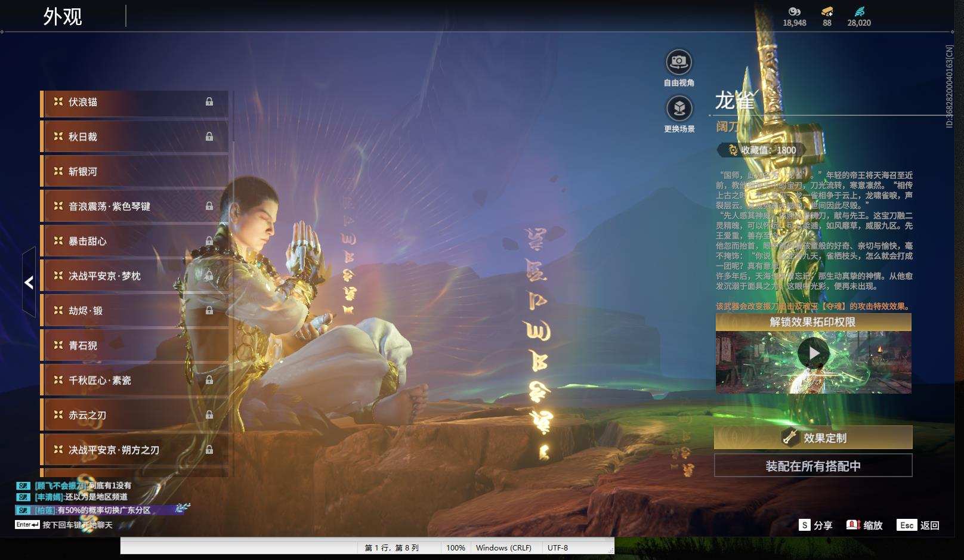Click 第 1 行, 第 8 列 in Notepad's status bar
The height and width of the screenshot is (560, 964).
pos(392,547)
